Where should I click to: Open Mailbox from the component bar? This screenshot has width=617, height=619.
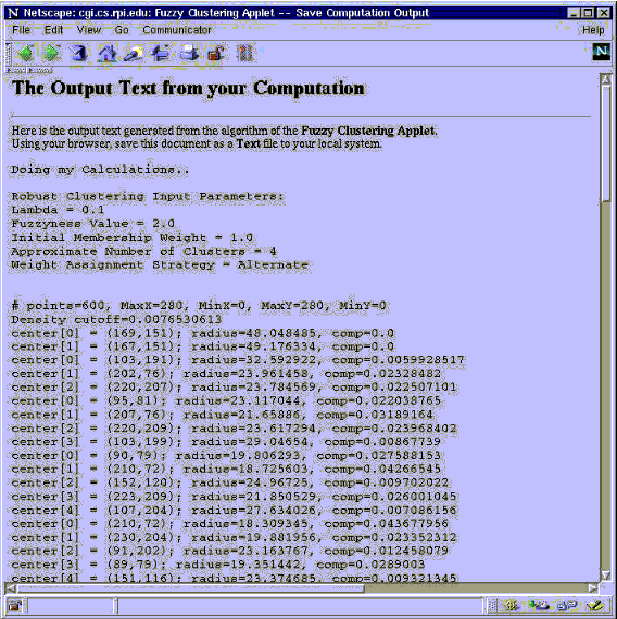click(x=538, y=605)
